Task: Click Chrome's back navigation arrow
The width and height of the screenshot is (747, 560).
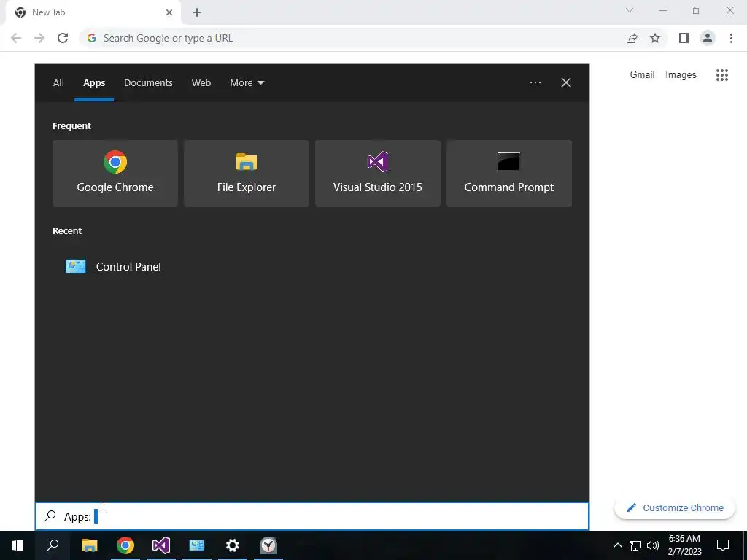Action: coord(16,38)
